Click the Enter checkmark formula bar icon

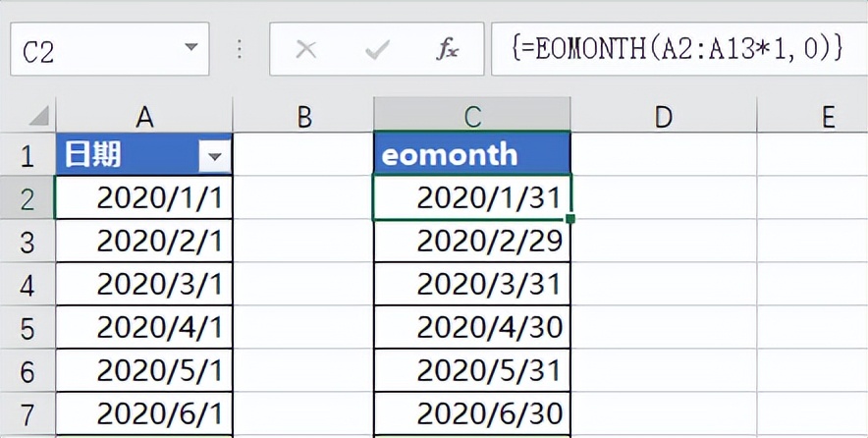coord(376,50)
